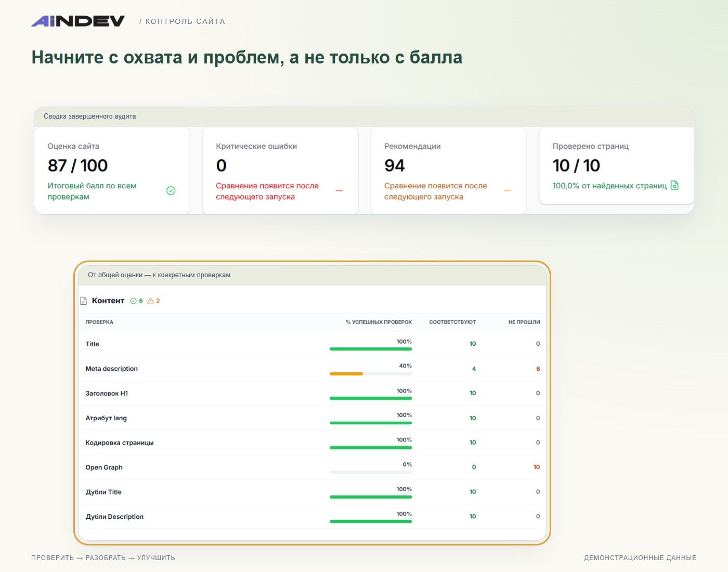The image size is (728, 572).
Task: Select the Дубли Description check row
Action: [312, 516]
